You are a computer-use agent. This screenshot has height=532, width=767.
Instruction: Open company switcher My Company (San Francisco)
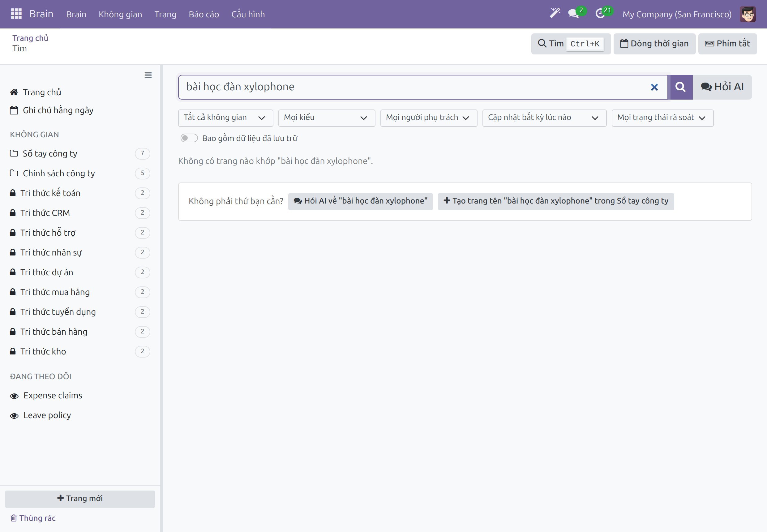[677, 14]
